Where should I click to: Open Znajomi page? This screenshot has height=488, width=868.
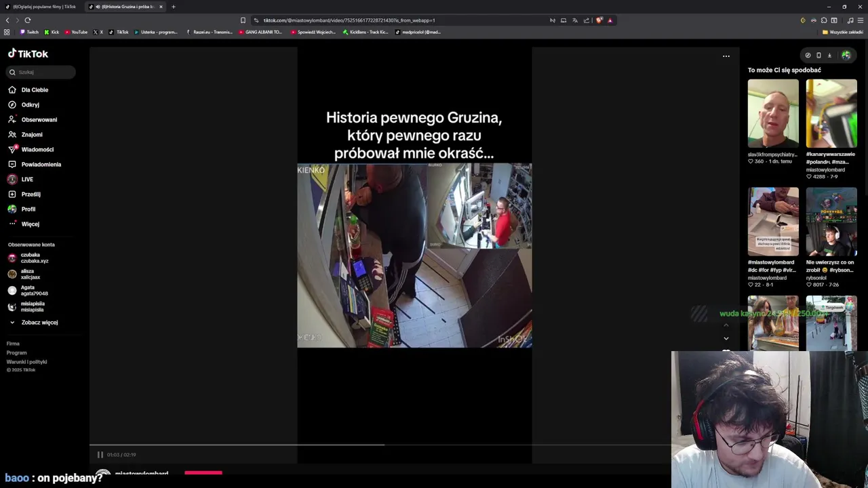[31, 134]
